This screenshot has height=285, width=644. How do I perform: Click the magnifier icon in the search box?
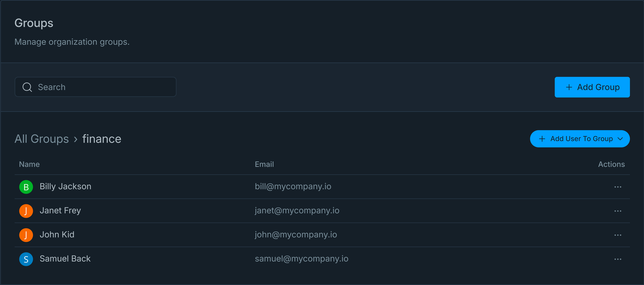coord(27,87)
